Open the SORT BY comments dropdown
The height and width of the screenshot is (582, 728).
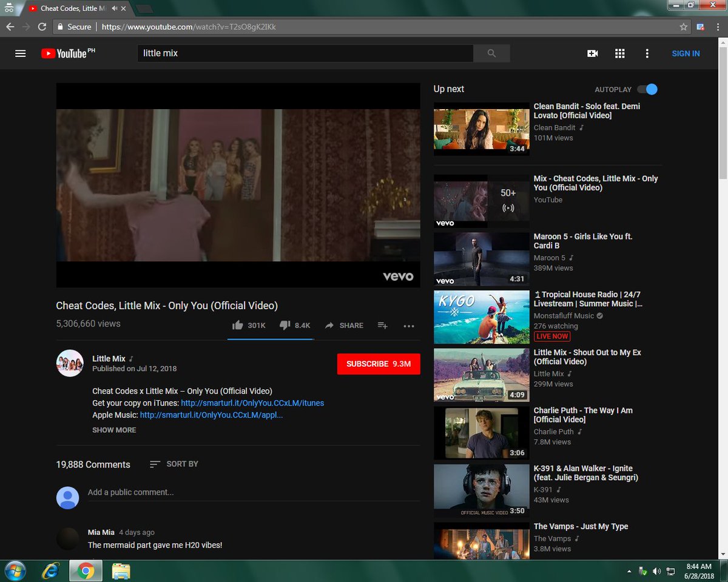pos(174,464)
